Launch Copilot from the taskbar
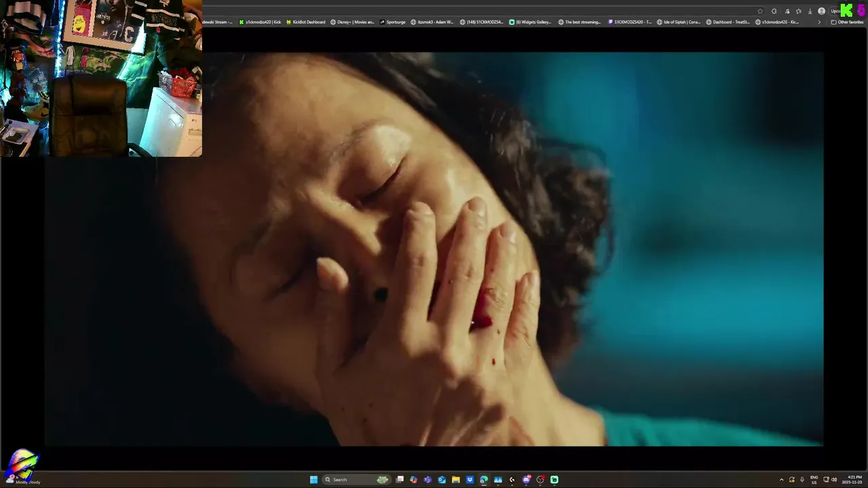The image size is (868, 488). click(x=414, y=479)
